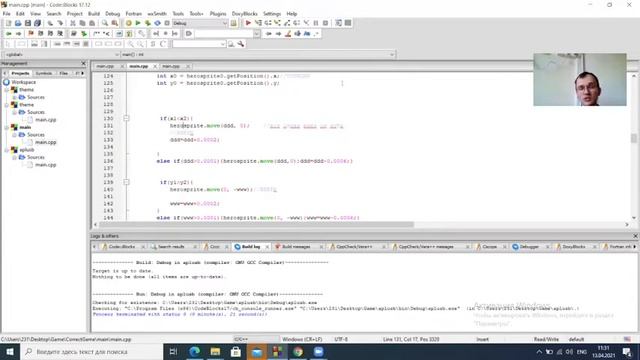Open the <global> scope dropdown

point(61,54)
